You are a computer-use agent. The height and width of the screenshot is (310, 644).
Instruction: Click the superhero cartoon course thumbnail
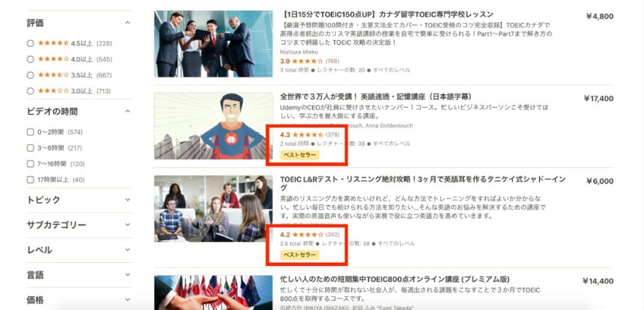[x=213, y=126]
